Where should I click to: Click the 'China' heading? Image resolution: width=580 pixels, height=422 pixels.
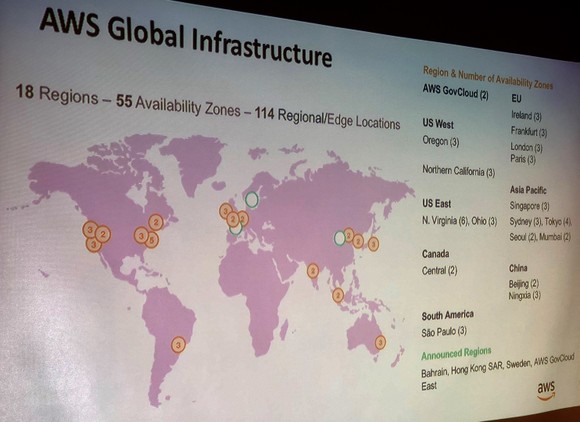(518, 268)
